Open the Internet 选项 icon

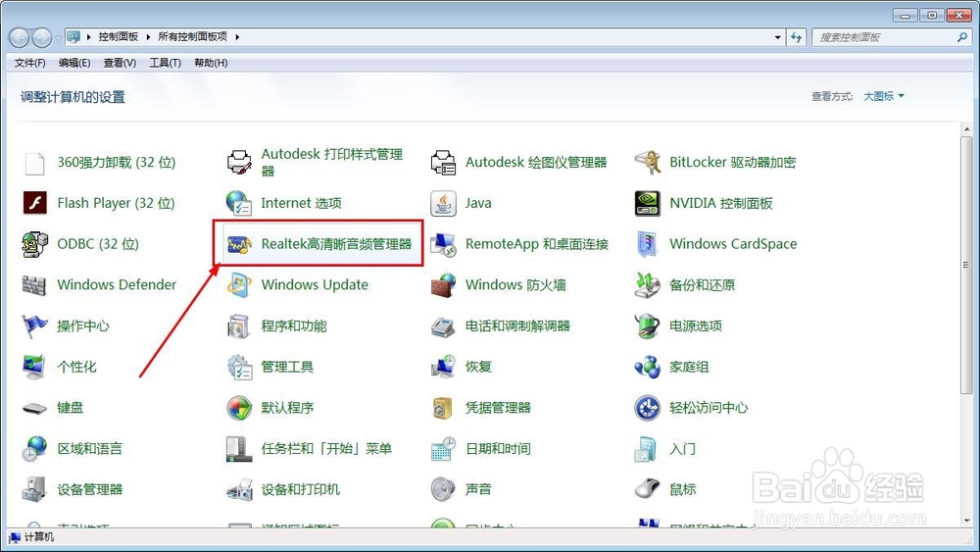pos(239,203)
